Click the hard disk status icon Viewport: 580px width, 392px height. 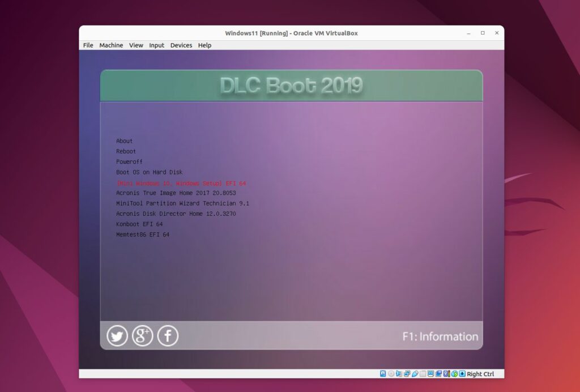383,374
